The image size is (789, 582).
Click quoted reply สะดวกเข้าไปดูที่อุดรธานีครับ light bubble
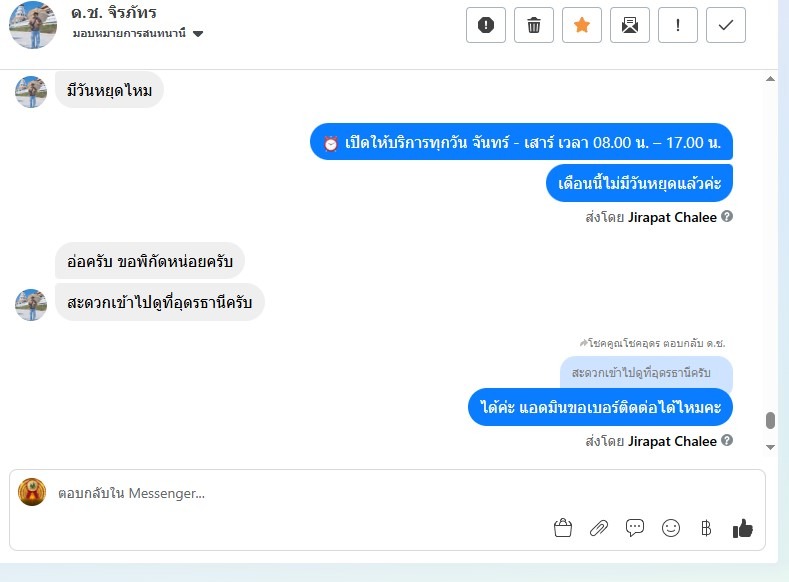646,373
